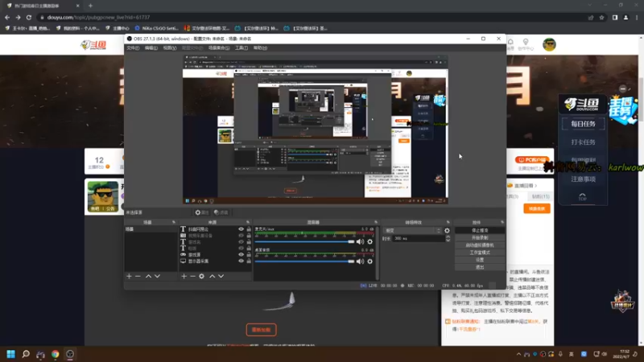Viewport: 644px width, 362px height.
Task: Open Douyu notification bell icon
Action: coord(510,42)
